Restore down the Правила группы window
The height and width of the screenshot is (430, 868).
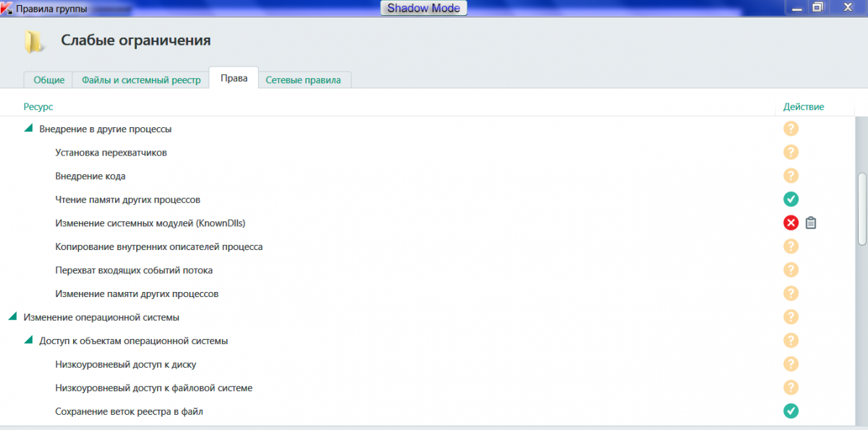point(817,7)
